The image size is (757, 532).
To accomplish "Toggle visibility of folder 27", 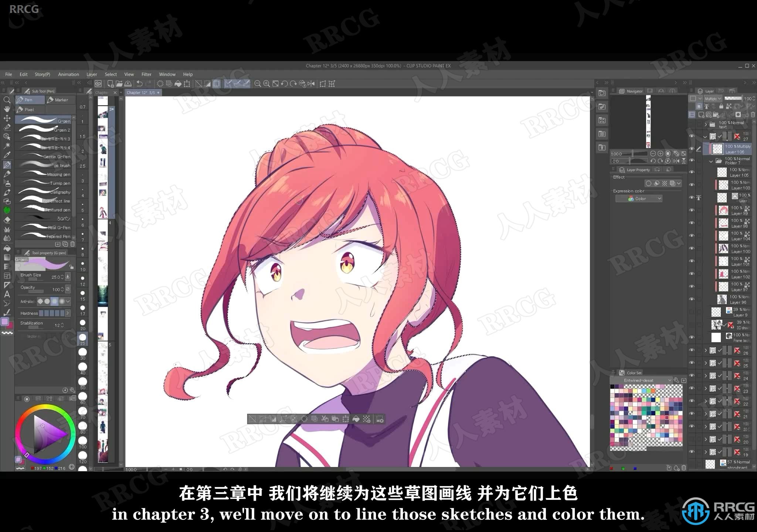I will tap(692, 136).
